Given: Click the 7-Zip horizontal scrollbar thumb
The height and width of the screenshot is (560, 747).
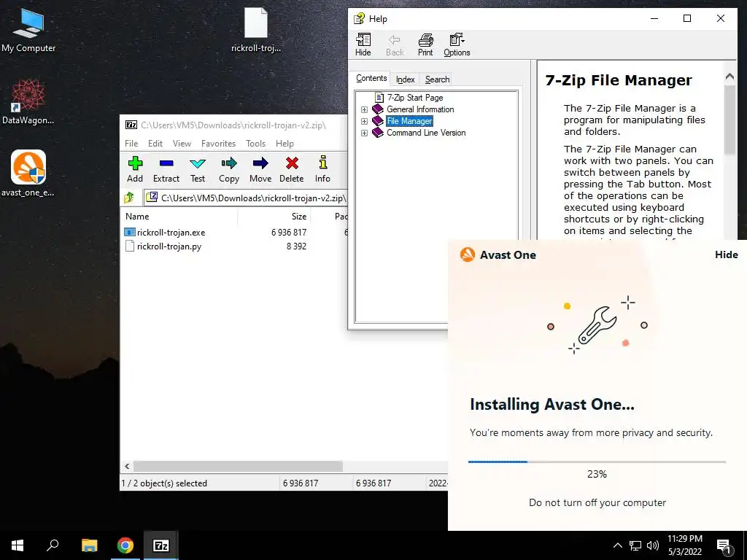Looking at the screenshot, I should click(x=238, y=466).
